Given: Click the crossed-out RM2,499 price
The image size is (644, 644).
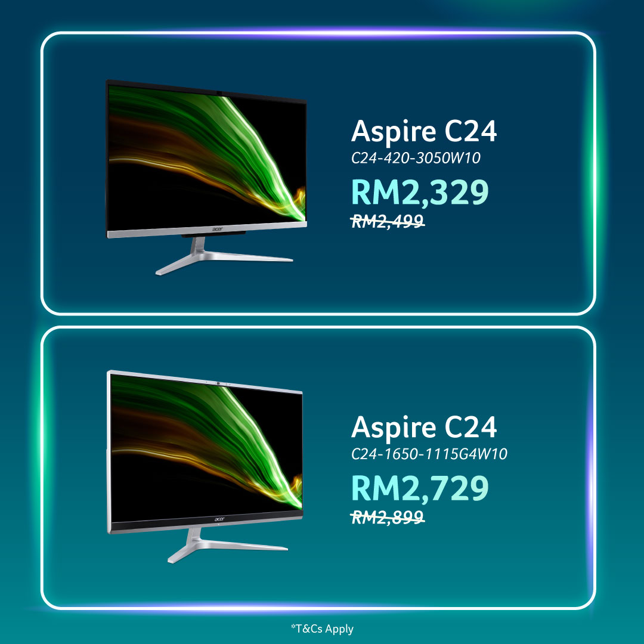Looking at the screenshot, I should click(x=388, y=221).
